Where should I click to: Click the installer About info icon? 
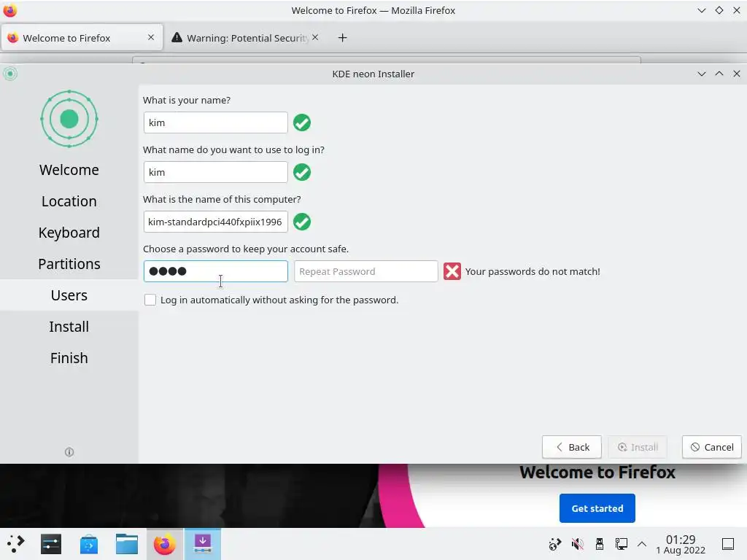point(69,452)
